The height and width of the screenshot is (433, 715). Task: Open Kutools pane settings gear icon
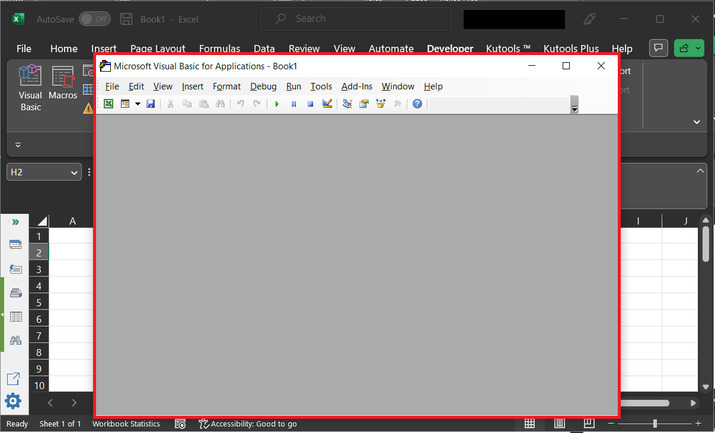(13, 401)
